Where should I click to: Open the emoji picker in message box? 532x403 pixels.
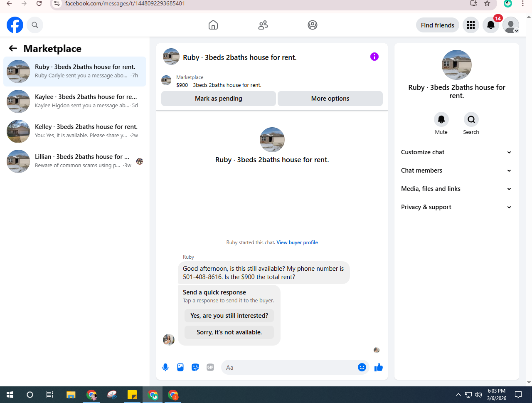click(362, 367)
